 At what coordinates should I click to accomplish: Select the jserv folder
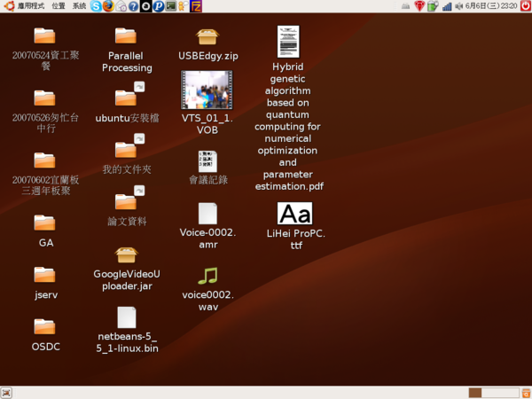[x=45, y=274]
